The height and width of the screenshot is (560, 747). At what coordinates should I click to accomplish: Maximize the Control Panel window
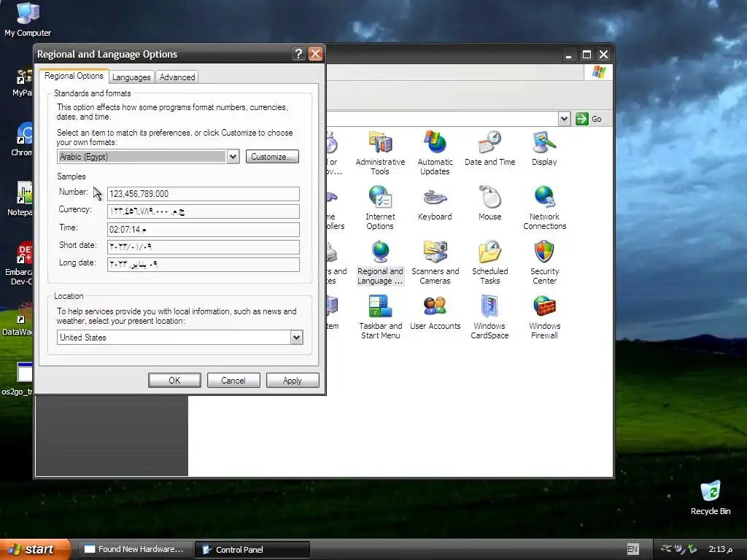[587, 54]
